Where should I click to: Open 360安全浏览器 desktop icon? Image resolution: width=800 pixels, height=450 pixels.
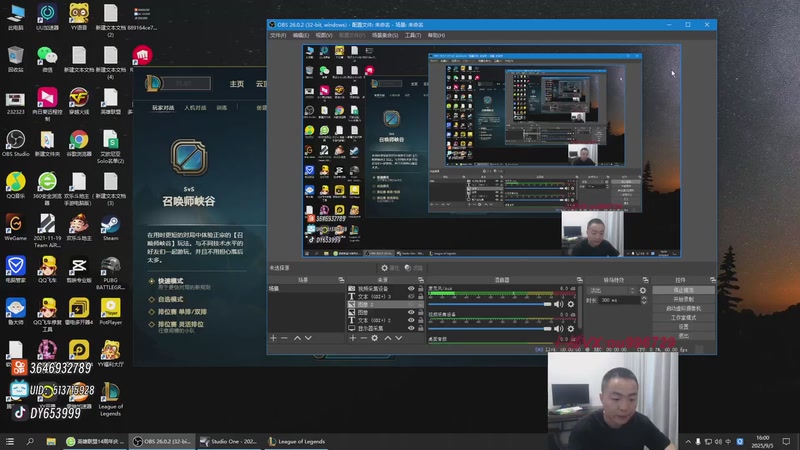(47, 189)
